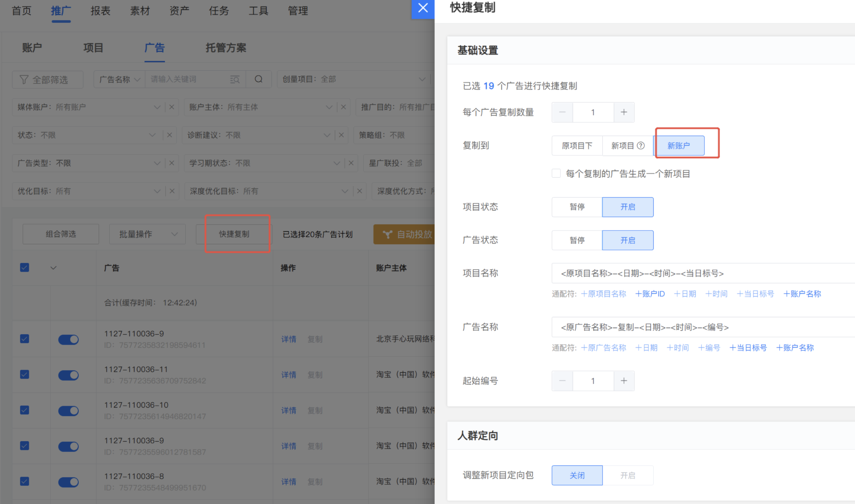Image resolution: width=855 pixels, height=504 pixels.
Task: Clear the 状态 filter with its X
Action: [x=169, y=135]
